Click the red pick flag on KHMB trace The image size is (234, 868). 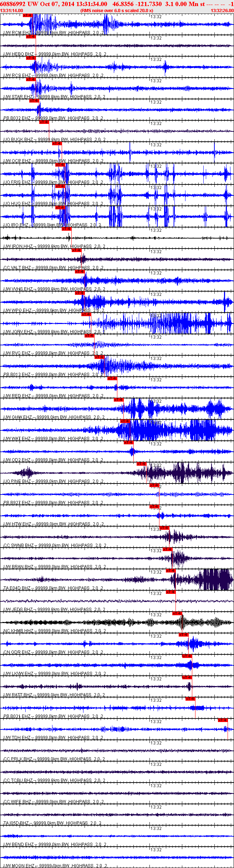click(177, 613)
